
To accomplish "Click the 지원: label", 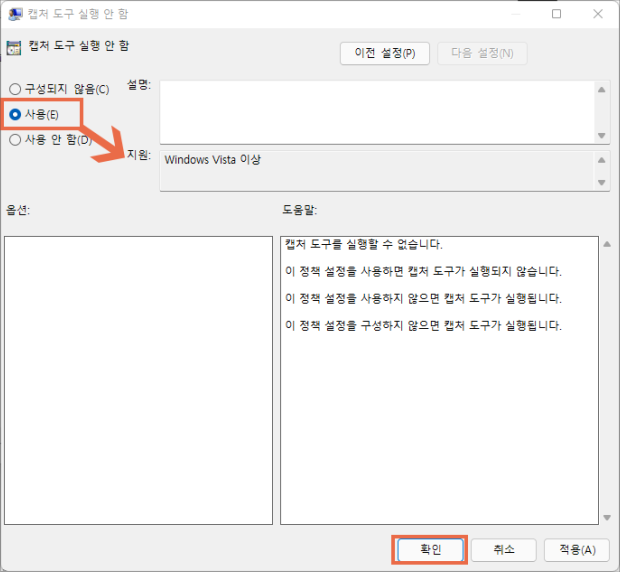I will coord(139,155).
